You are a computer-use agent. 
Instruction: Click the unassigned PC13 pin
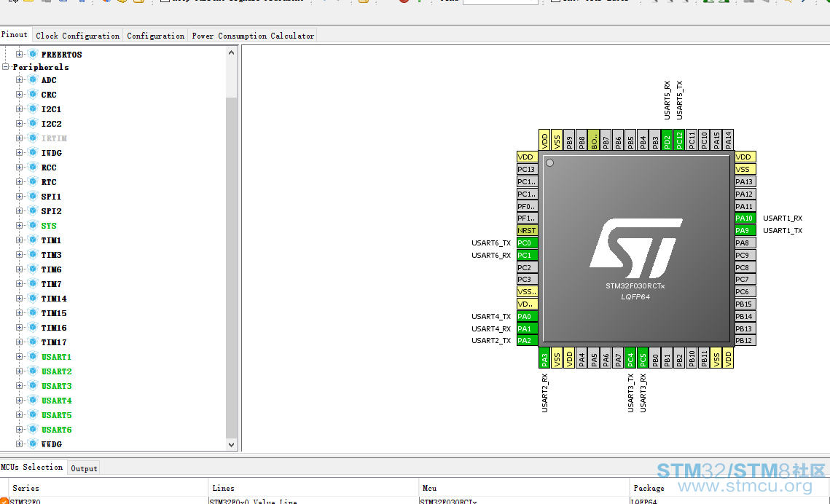(x=527, y=169)
